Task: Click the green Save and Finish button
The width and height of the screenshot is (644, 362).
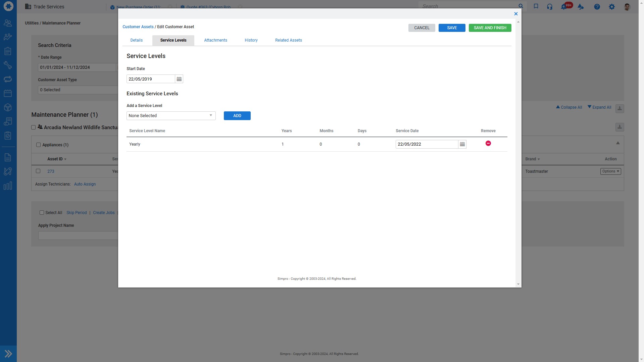Action: (x=490, y=28)
